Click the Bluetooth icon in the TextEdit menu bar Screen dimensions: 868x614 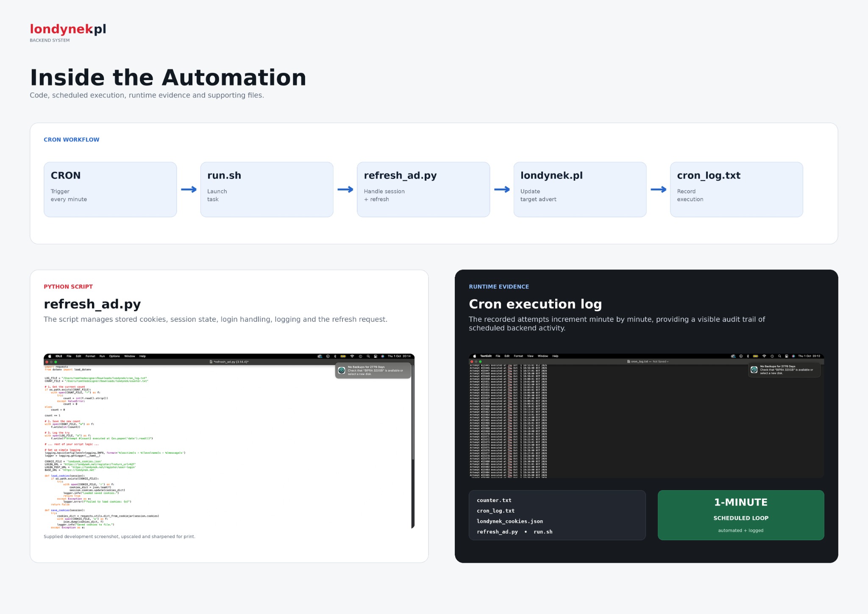[748, 356]
